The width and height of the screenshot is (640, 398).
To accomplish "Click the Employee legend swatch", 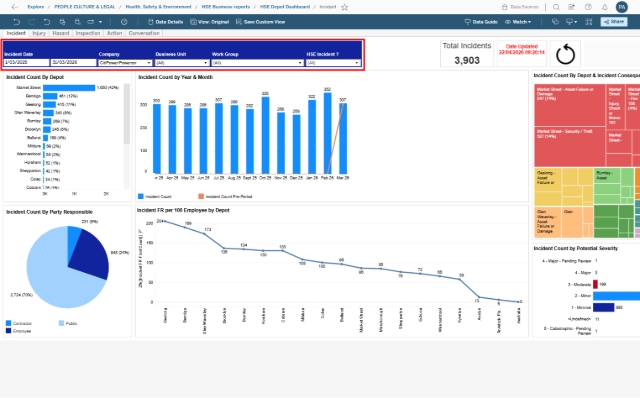I will pos(9,331).
